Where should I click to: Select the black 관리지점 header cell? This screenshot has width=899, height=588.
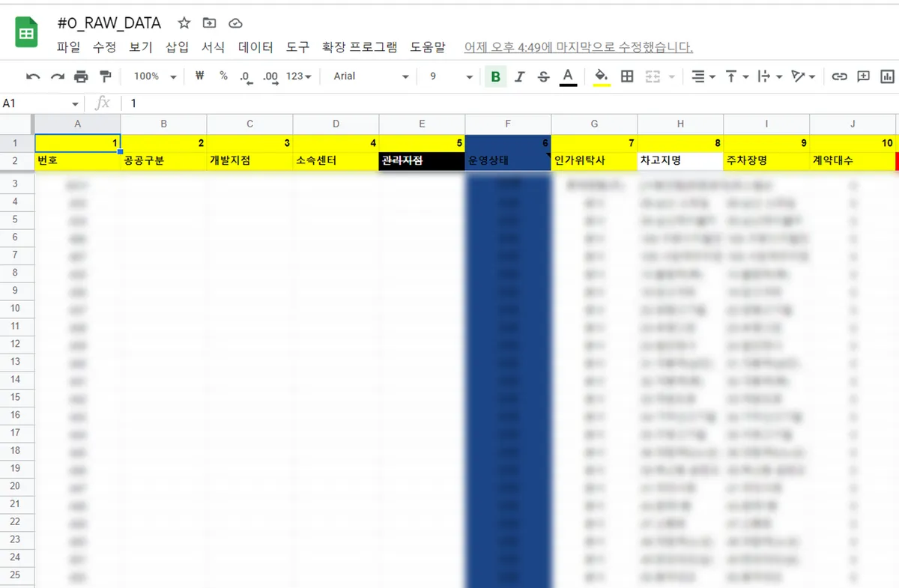coord(423,160)
